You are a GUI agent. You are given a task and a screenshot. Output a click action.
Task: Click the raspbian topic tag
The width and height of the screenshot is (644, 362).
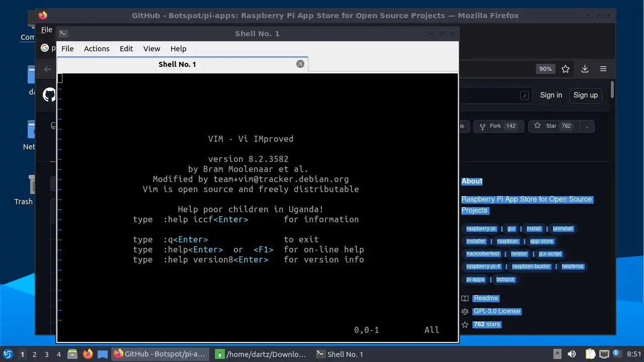[508, 241]
